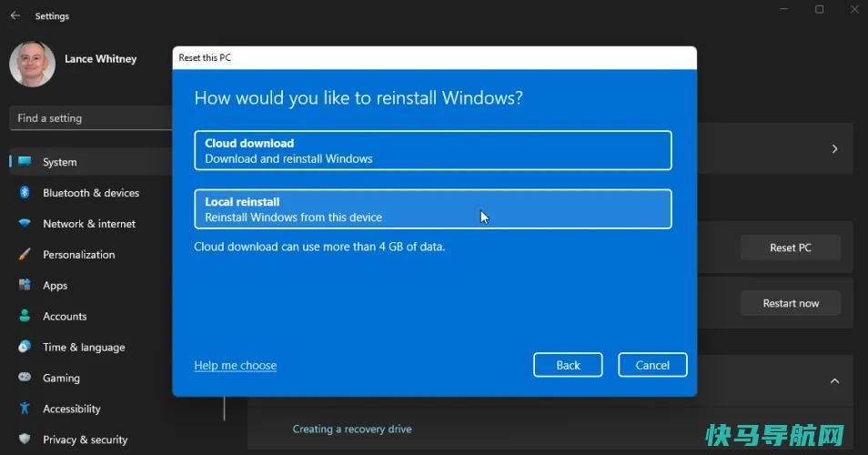This screenshot has height=455, width=868.
Task: Go to Personalization settings
Action: (79, 255)
